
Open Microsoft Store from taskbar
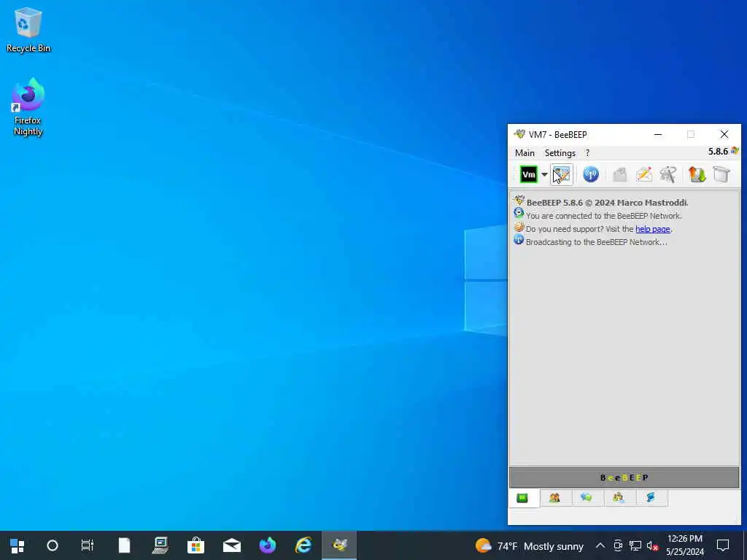pos(196,545)
